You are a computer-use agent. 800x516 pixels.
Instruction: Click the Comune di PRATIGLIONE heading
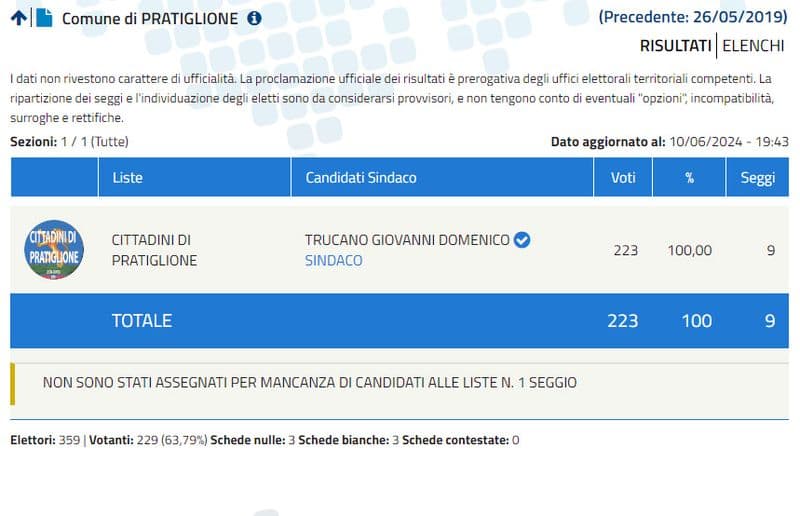tap(150, 18)
